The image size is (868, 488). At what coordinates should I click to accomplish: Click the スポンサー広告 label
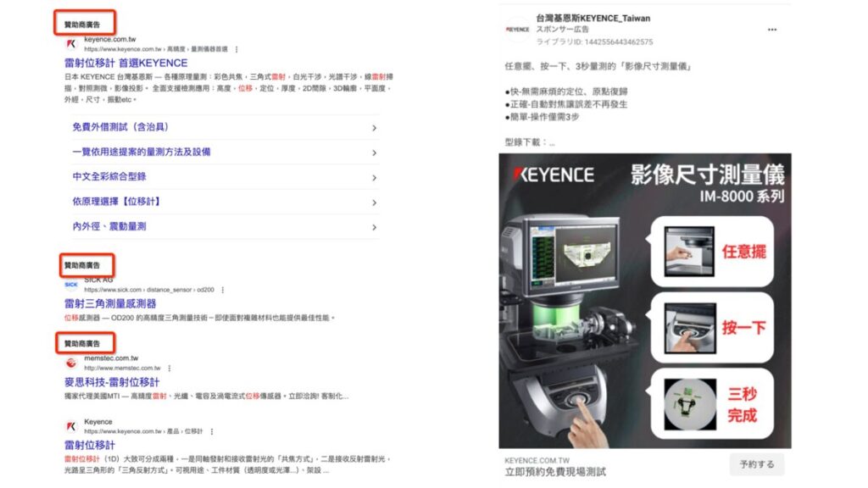coord(563,30)
